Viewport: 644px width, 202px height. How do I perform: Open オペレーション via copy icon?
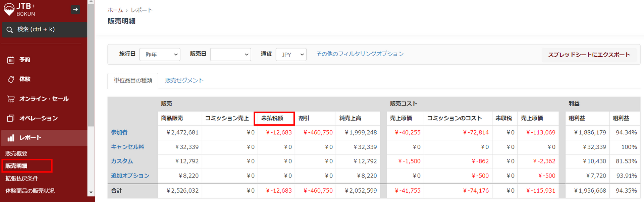(x=11, y=118)
